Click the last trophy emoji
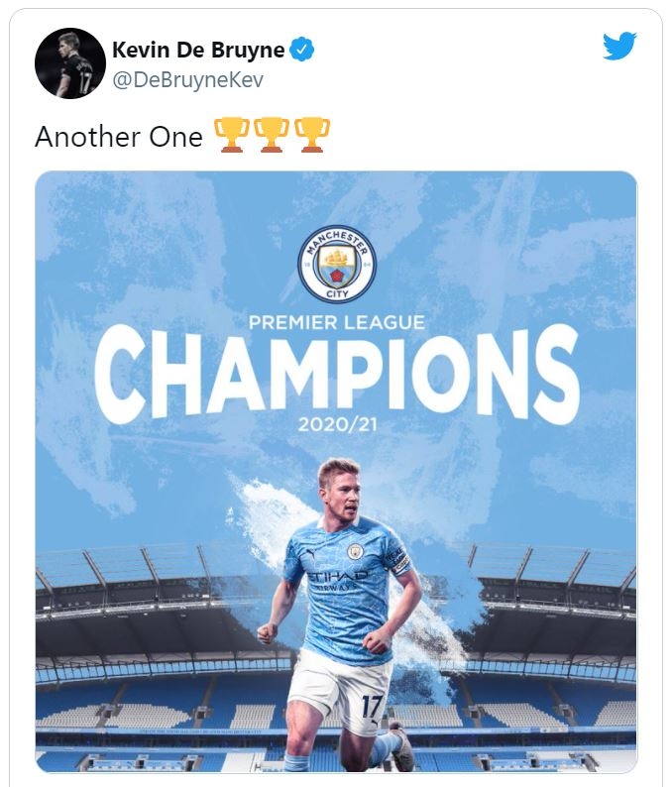The width and height of the screenshot is (672, 787). [x=313, y=135]
